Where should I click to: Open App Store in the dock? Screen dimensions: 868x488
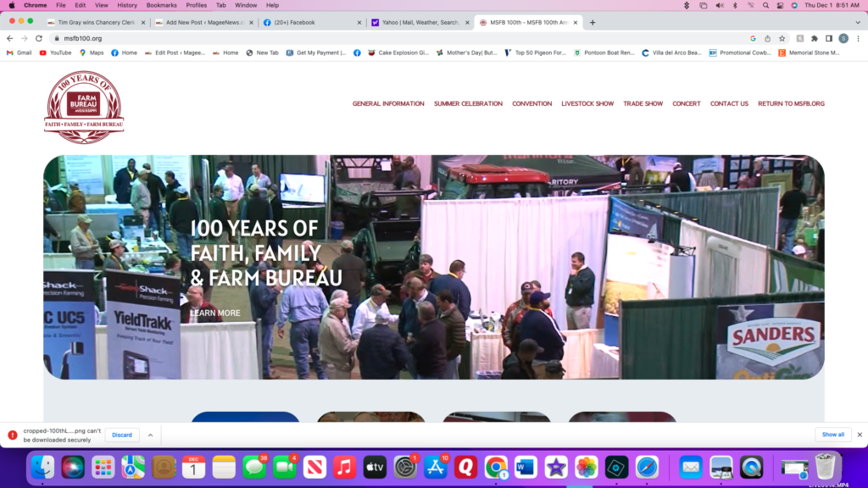[x=436, y=467]
